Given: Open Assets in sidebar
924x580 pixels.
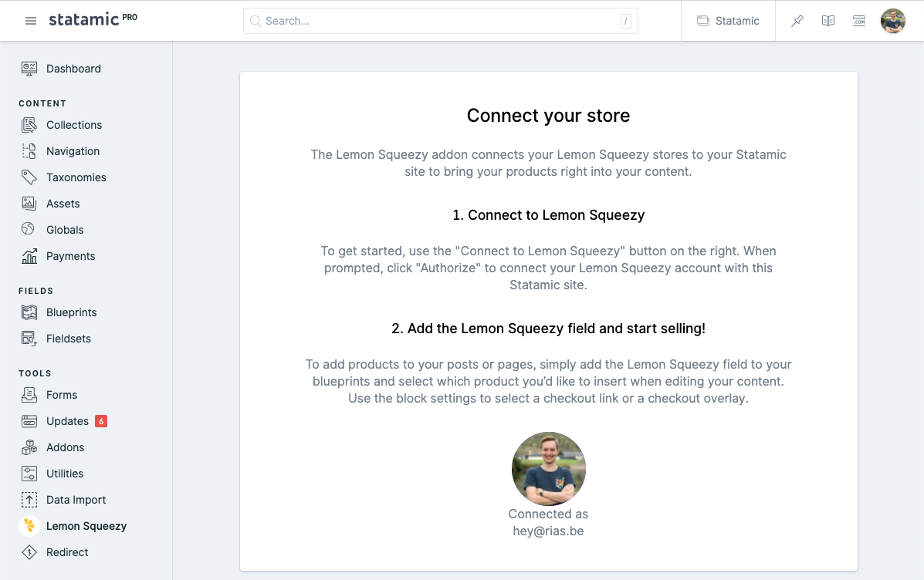Looking at the screenshot, I should [x=63, y=204].
